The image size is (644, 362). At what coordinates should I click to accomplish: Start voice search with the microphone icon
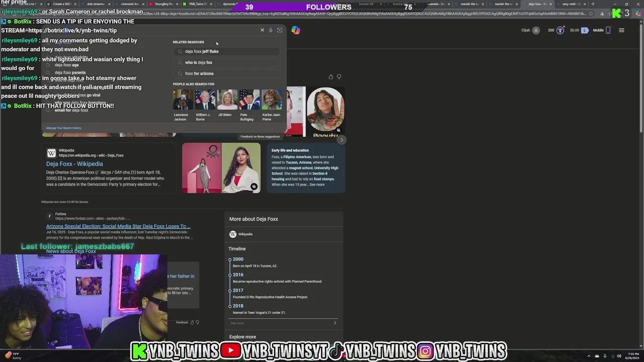tap(271, 30)
